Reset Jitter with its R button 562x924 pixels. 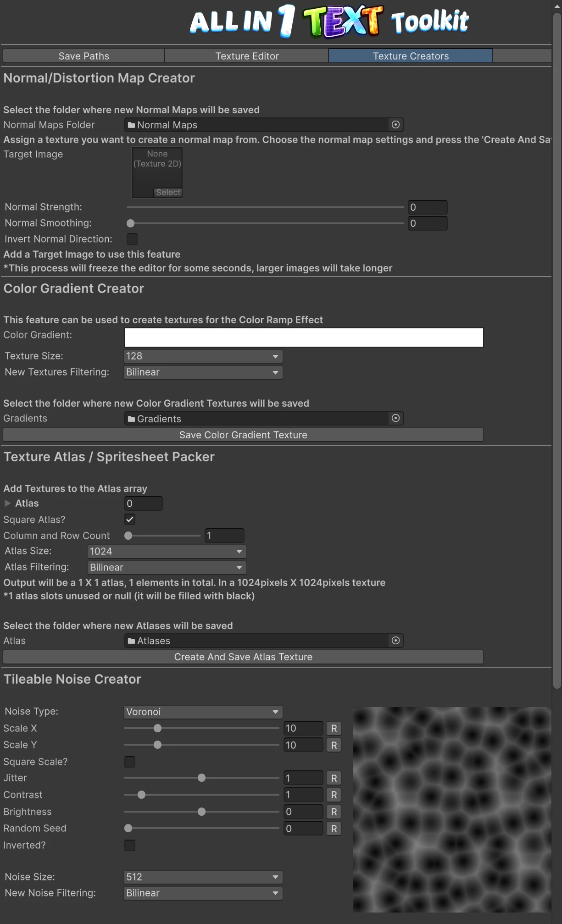point(334,778)
